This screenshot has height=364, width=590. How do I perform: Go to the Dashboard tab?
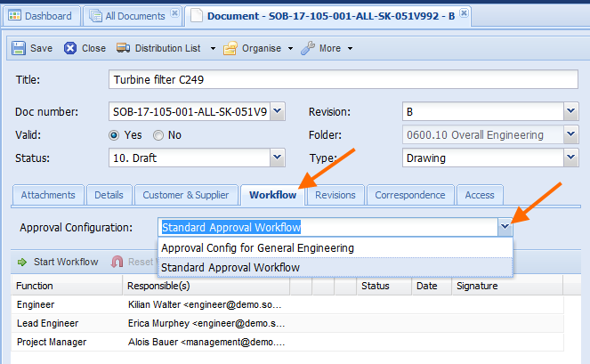coord(41,16)
